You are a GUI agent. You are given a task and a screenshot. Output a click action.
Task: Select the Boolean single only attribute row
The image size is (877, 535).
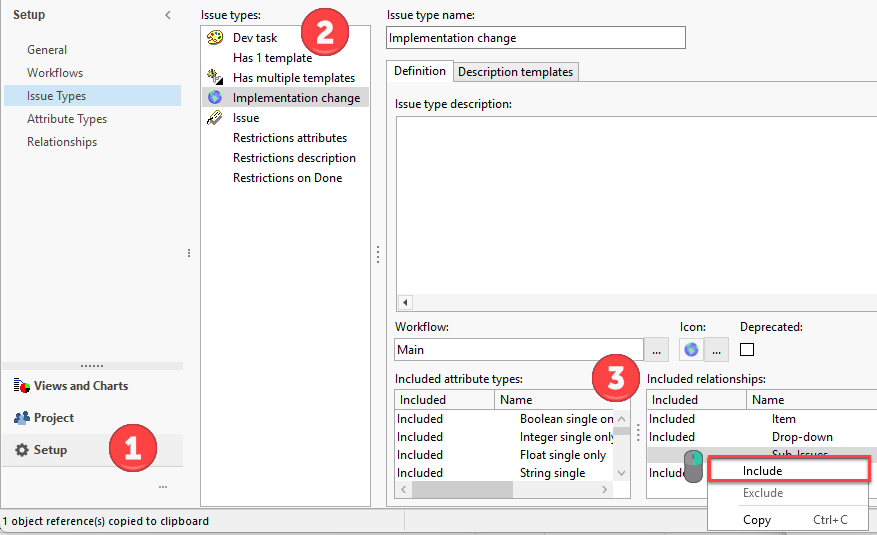click(505, 419)
